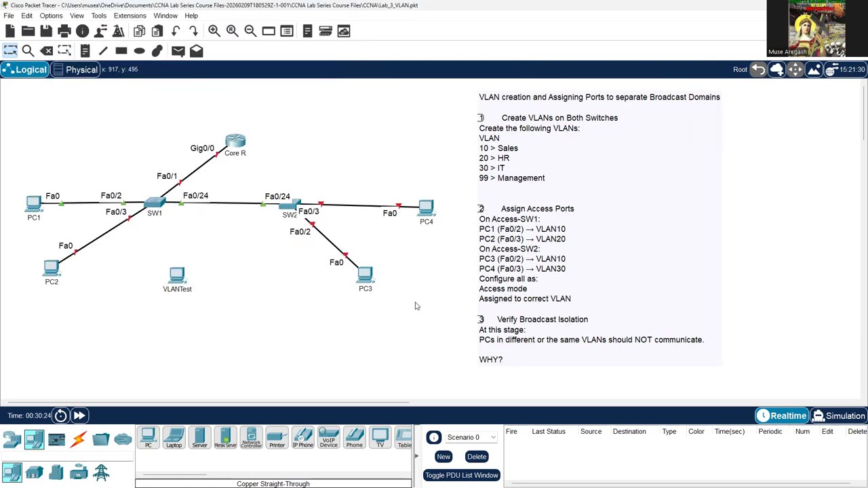Open the drawing palette rectangle icon

pos(269,31)
